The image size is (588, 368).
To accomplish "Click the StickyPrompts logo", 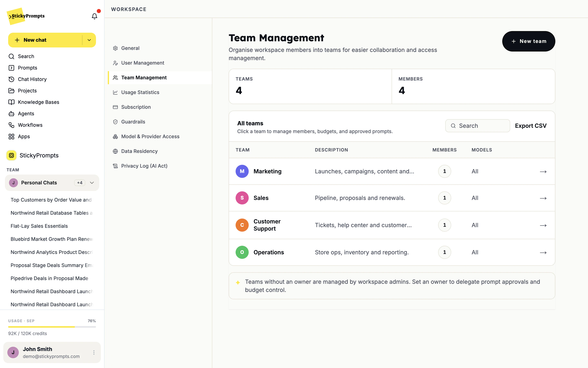I will [x=26, y=16].
